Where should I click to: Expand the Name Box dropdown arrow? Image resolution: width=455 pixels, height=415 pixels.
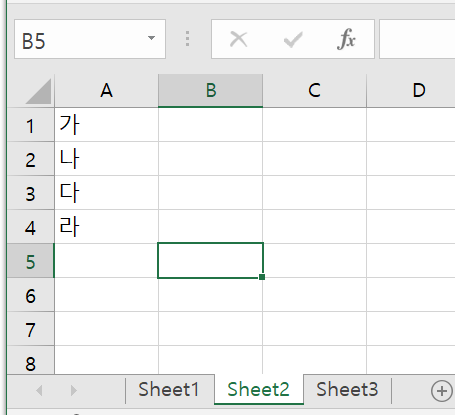(151, 38)
